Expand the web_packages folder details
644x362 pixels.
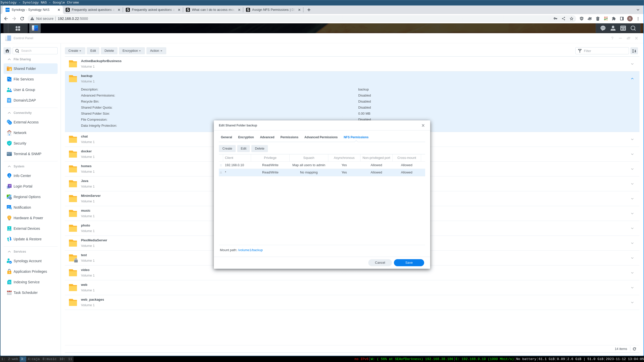[x=632, y=302]
